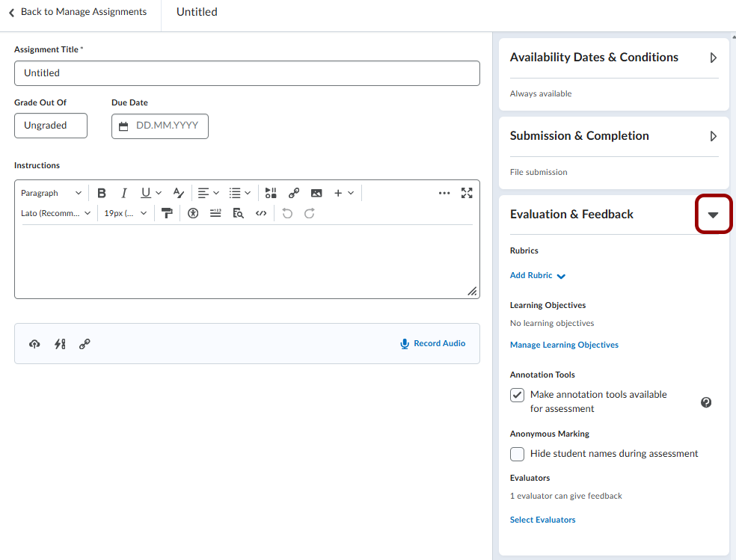
Task: Insert a quicklink in the editor toolbar
Action: coord(294,193)
